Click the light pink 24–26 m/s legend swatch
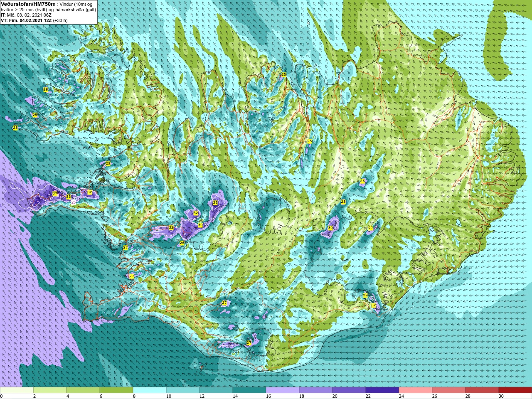This screenshot has height=399, width=532. 416,390
